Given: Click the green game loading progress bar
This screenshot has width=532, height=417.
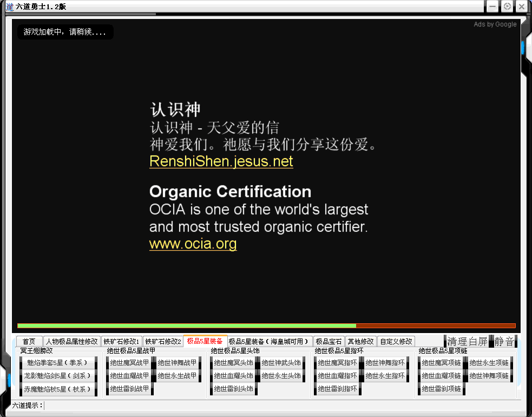Looking at the screenshot, I should click(187, 325).
